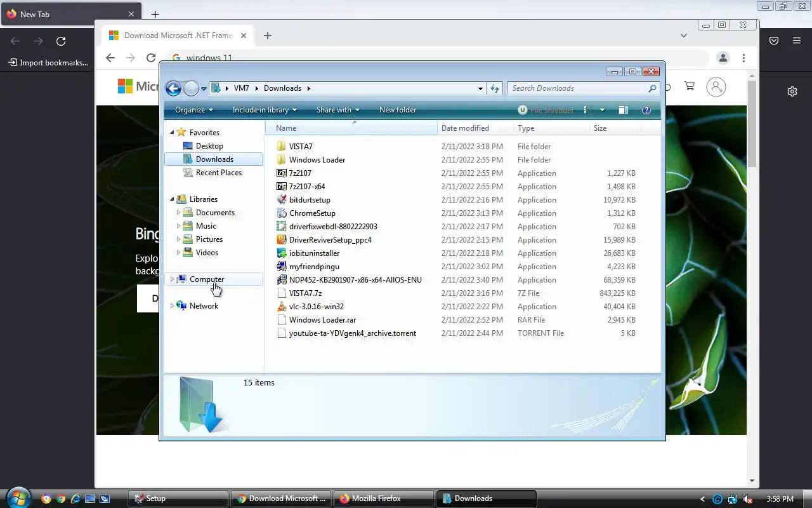Expand the Network tree node
Screen dimensions: 812x508
(x=172, y=305)
